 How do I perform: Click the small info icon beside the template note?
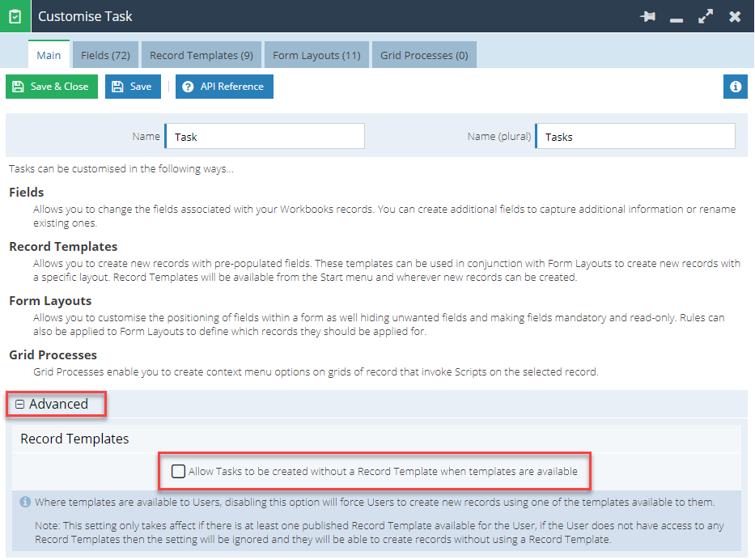pos(24,503)
